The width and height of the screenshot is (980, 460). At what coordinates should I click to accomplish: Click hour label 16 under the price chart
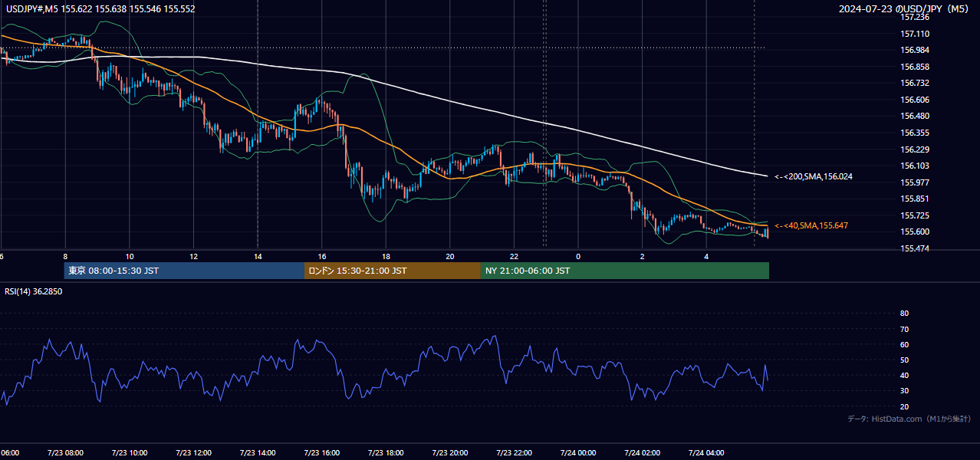coord(322,256)
